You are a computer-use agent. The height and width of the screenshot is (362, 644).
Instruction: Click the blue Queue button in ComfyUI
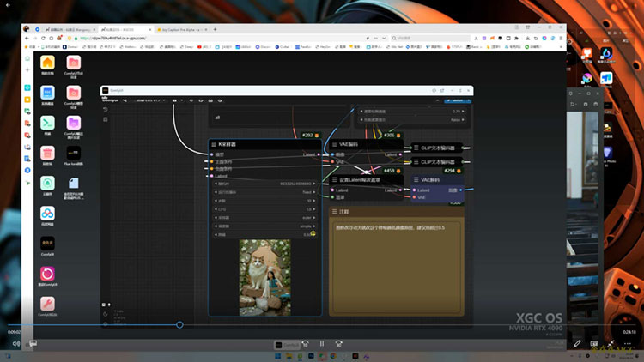click(x=456, y=100)
